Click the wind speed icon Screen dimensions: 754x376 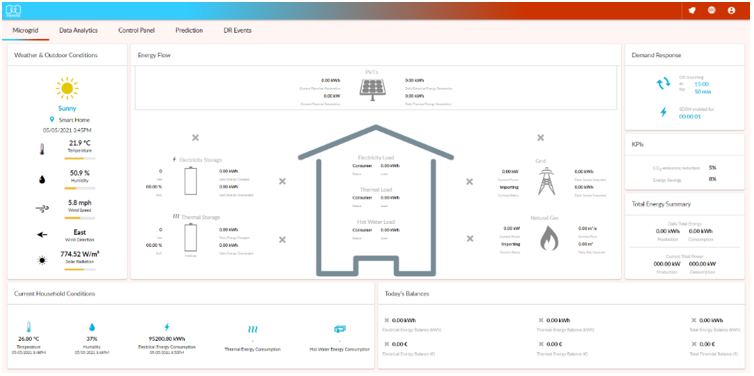pos(42,209)
